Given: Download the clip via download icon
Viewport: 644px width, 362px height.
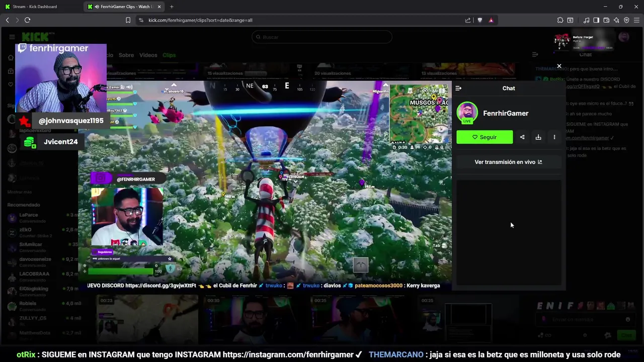Looking at the screenshot, I should (538, 137).
